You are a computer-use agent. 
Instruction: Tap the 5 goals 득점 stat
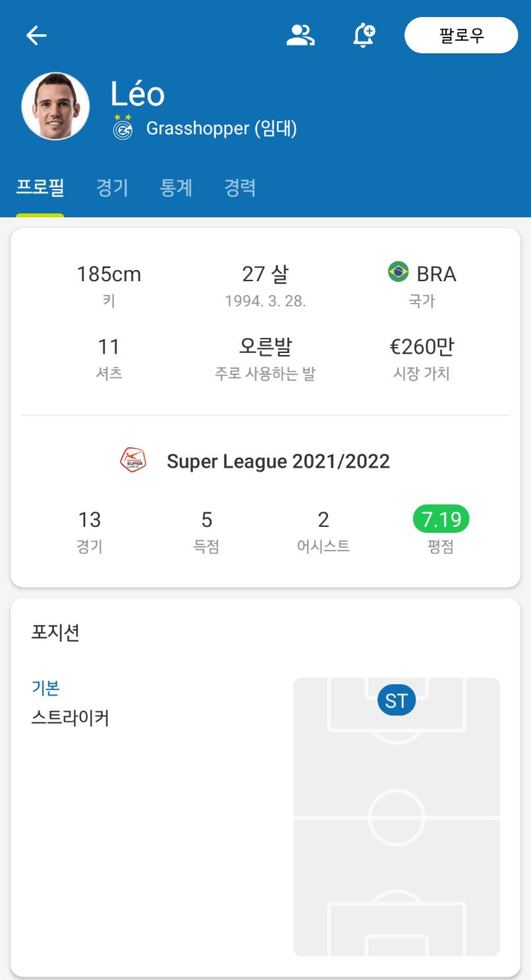[x=206, y=531]
